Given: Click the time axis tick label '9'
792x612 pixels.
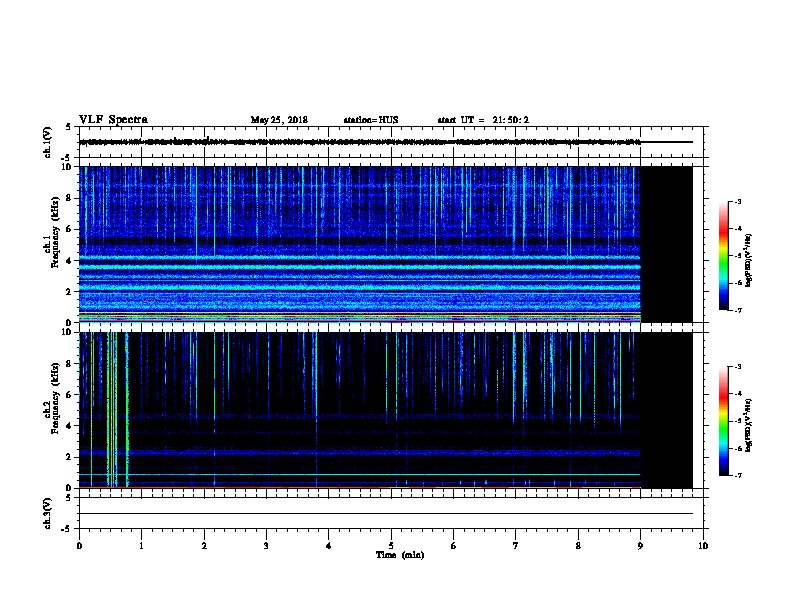Looking at the screenshot, I should point(640,546).
